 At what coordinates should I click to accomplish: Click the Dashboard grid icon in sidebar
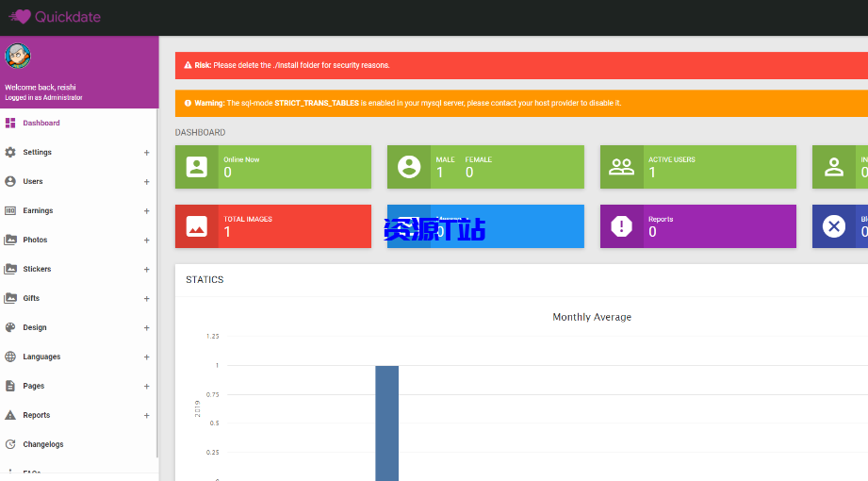pyautogui.click(x=10, y=123)
